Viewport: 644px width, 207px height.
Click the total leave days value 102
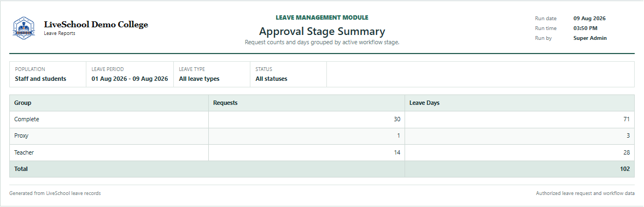[x=625, y=169]
